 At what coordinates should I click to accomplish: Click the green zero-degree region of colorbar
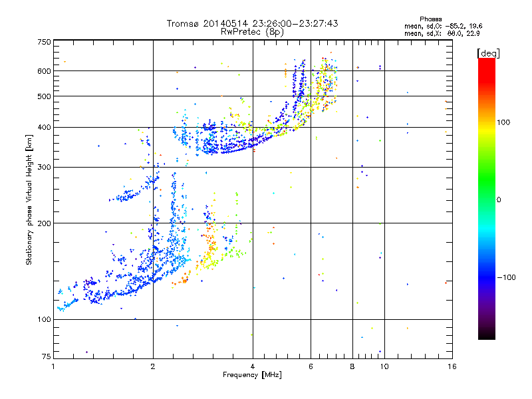click(x=487, y=199)
